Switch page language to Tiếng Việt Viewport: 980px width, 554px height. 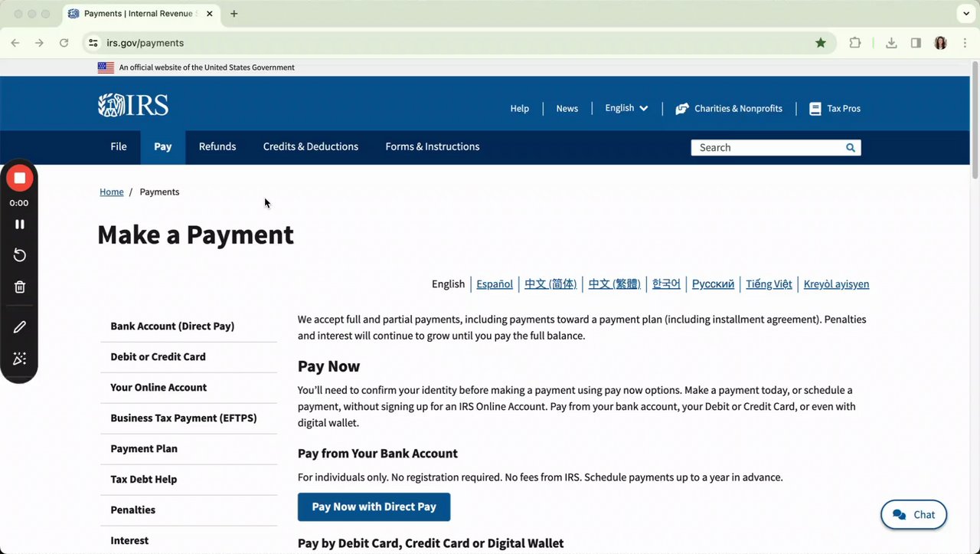click(x=769, y=284)
